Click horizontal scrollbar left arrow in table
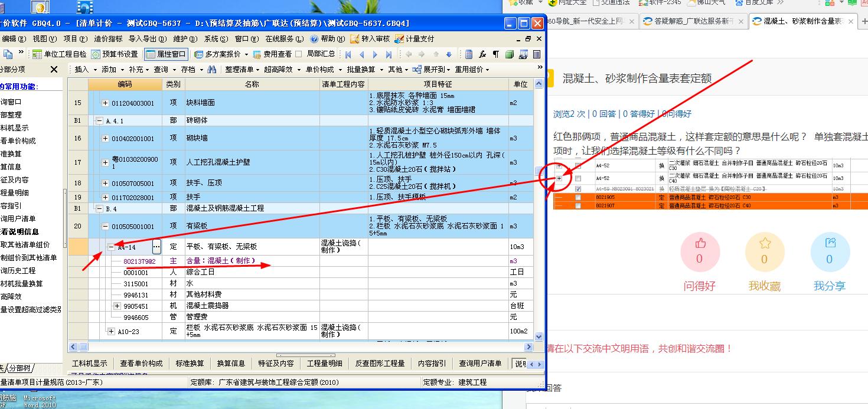This screenshot has width=868, height=409. (x=73, y=346)
